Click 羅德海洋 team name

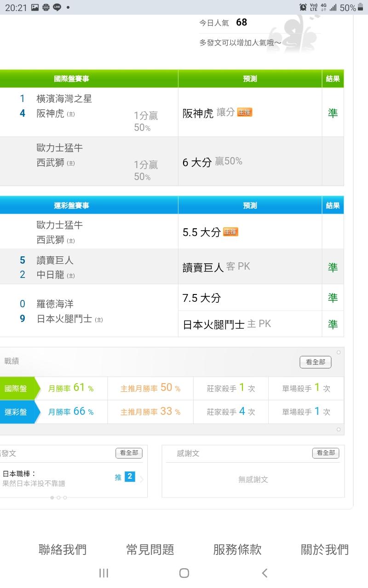coord(55,304)
